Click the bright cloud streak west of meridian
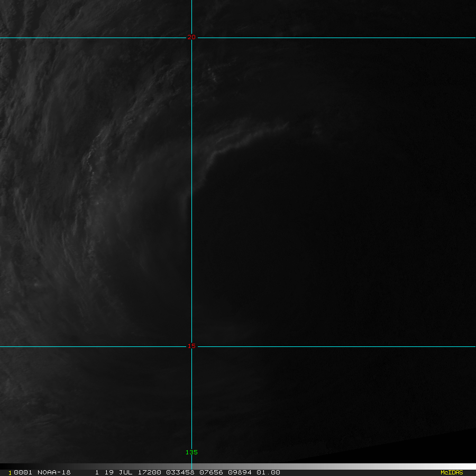Image resolution: width=476 pixels, height=476 pixels. pos(95,159)
